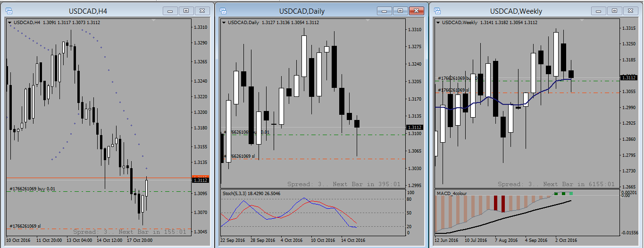This screenshot has width=644, height=248.
Task: Click the 1.3112 current price label on Daily chart
Action: tap(415, 127)
